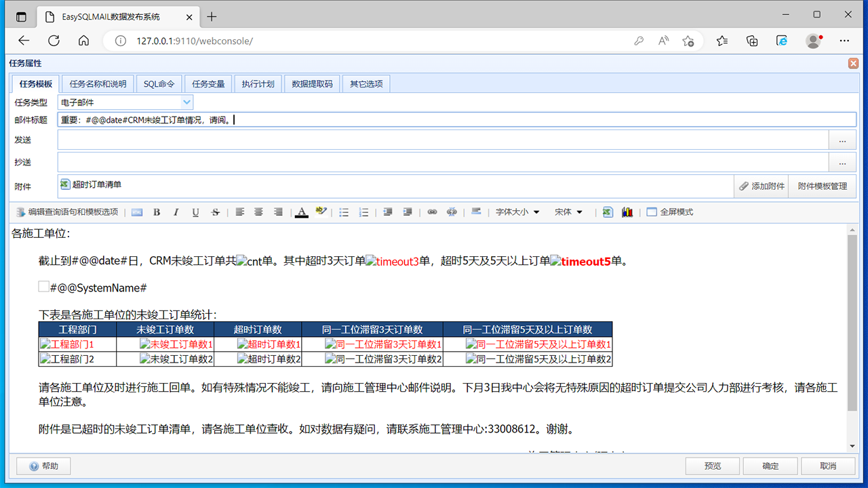This screenshot has width=868, height=488.
Task: Insert an Excel table using the spreadsheet icon
Action: 608,211
